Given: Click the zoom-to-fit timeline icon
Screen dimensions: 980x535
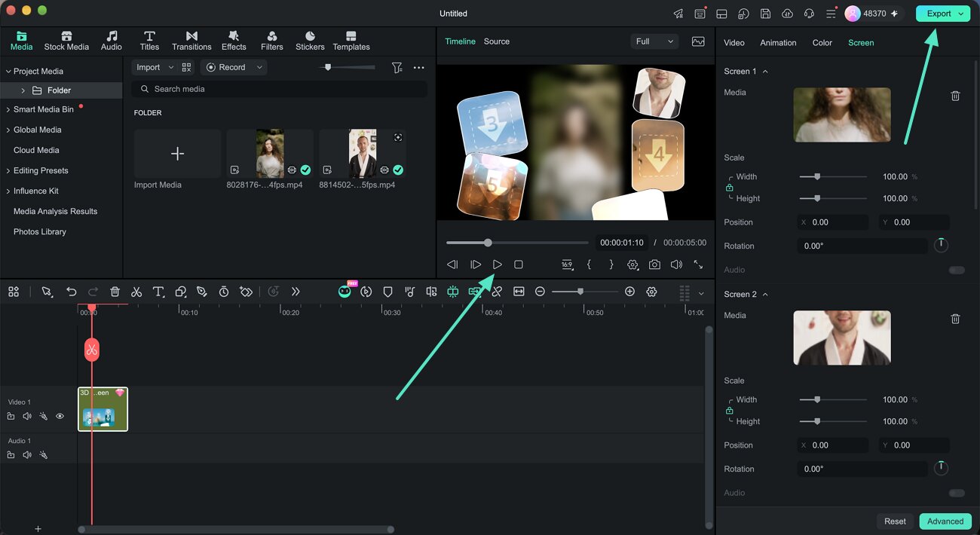Looking at the screenshot, I should [x=519, y=292].
